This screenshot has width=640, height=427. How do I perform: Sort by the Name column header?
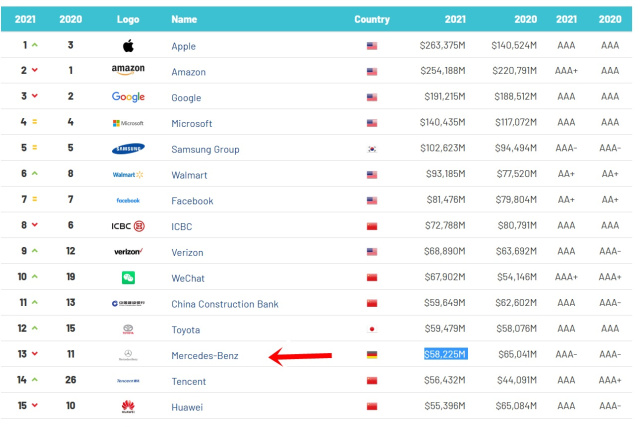(184, 19)
